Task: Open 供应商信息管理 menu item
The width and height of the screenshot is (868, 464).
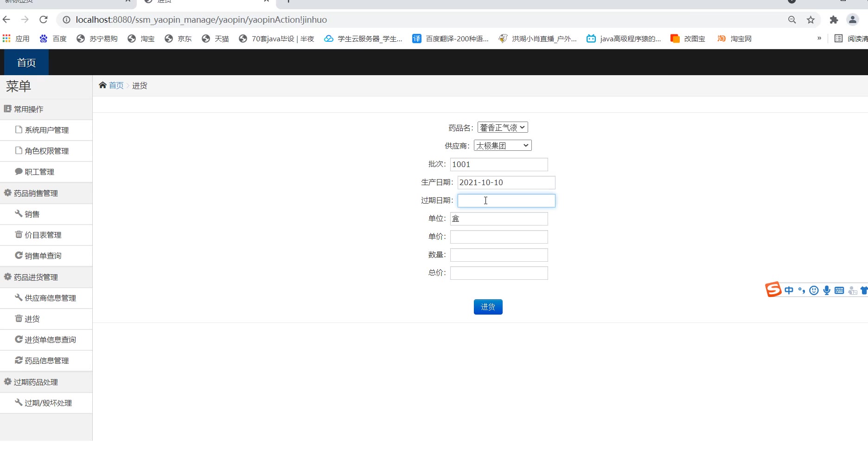Action: point(46,298)
